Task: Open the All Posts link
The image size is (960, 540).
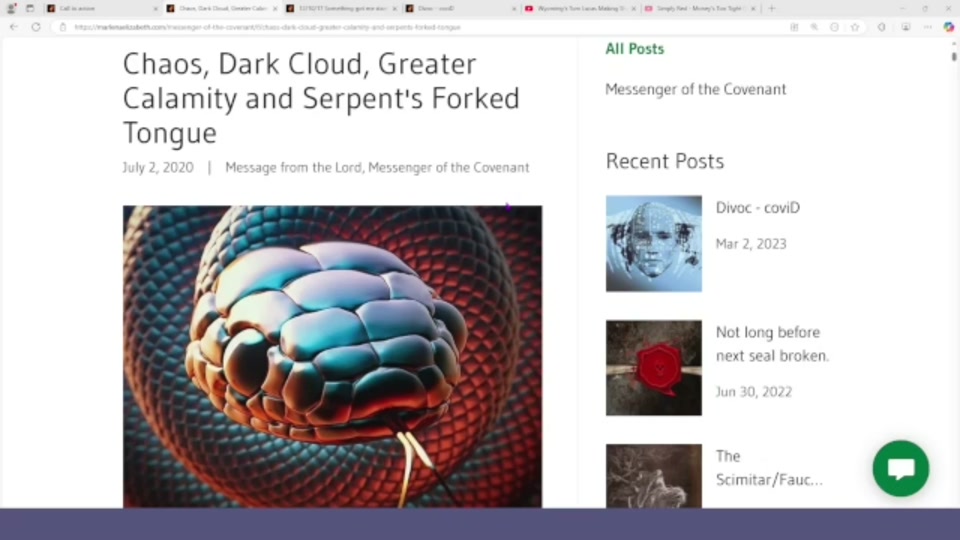Action: pos(634,49)
